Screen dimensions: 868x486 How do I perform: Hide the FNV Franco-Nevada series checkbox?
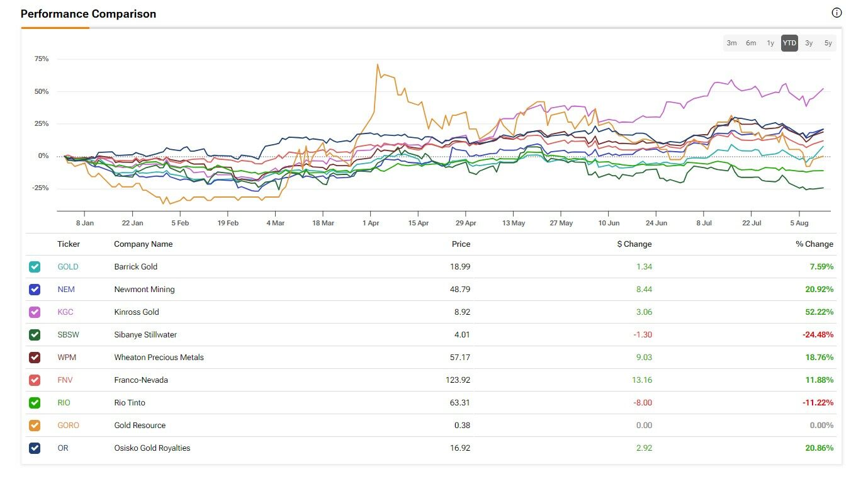pos(35,380)
